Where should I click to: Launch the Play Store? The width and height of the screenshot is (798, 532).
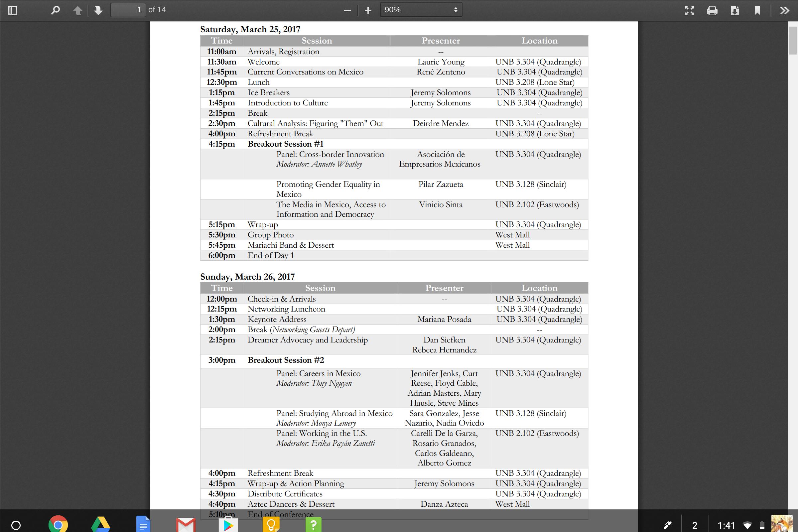click(229, 524)
